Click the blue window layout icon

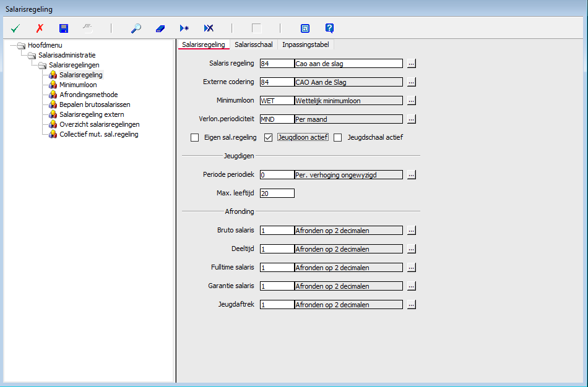(305, 28)
